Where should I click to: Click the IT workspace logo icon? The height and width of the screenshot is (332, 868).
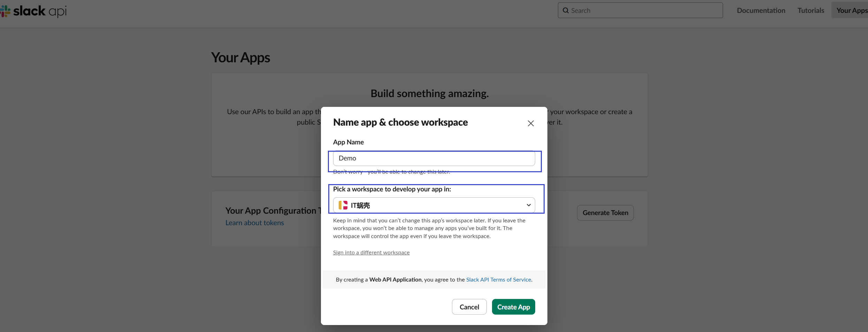(343, 205)
